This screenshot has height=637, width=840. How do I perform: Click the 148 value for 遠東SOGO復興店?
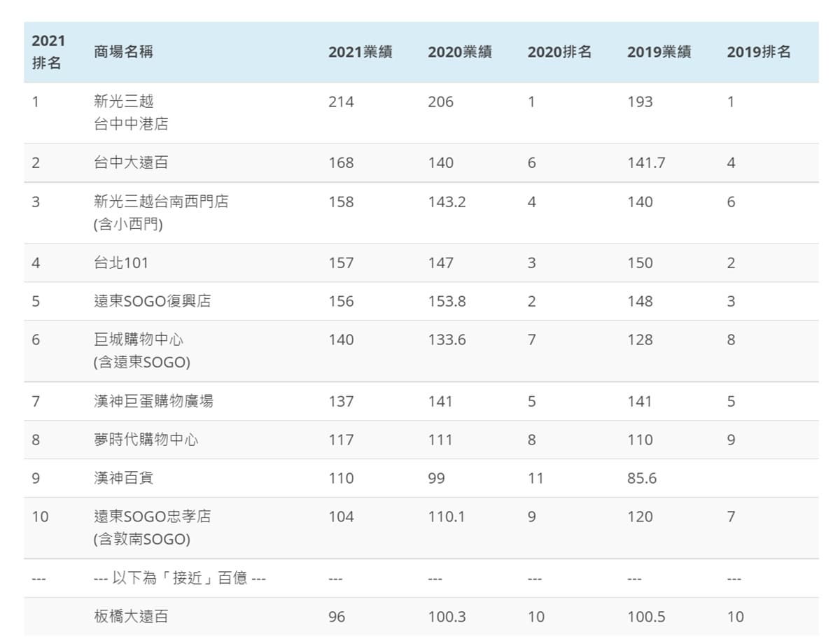point(640,301)
